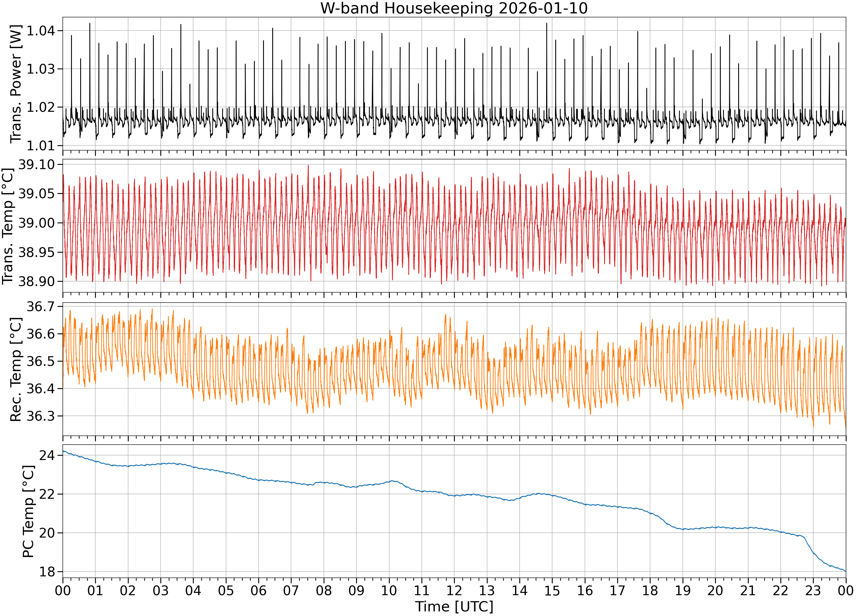Image resolution: width=856 pixels, height=616 pixels.
Task: Select the 18 hour tick label
Action: click(x=650, y=590)
